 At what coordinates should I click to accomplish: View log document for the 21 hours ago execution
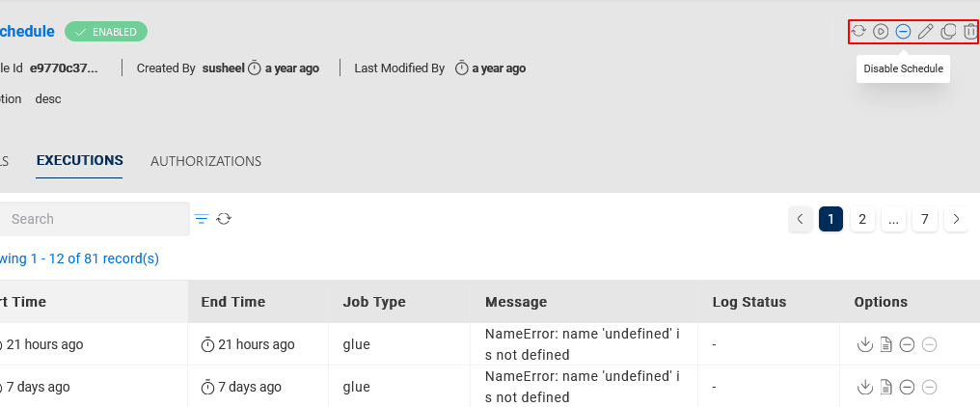tap(886, 345)
